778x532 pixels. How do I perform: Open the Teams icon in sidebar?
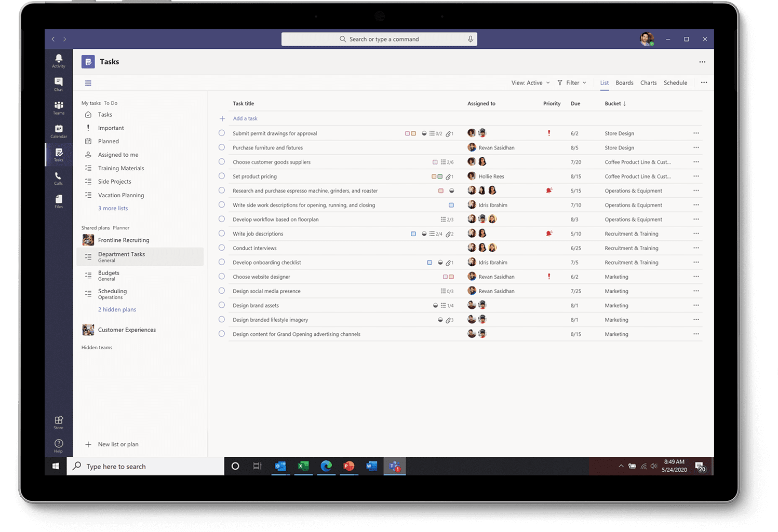[x=59, y=107]
